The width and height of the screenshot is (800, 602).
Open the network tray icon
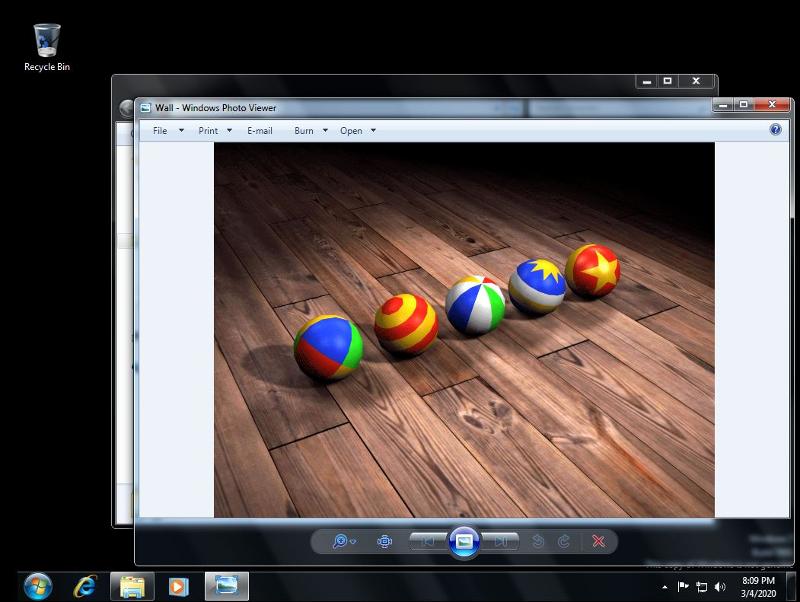702,587
